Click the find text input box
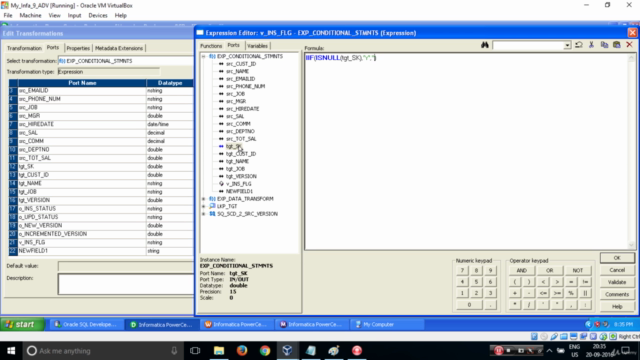 click(528, 45)
